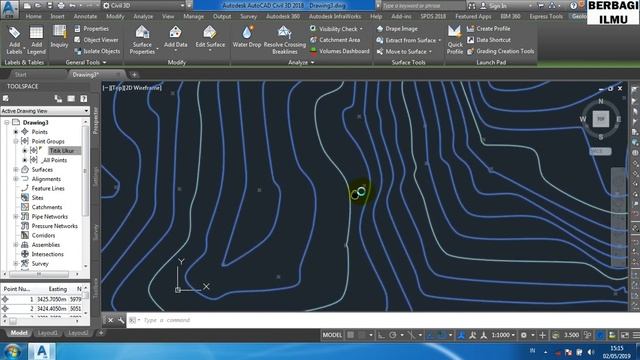The height and width of the screenshot is (360, 640).
Task: Open the Express Tools ribbon tab
Action: pos(546,16)
